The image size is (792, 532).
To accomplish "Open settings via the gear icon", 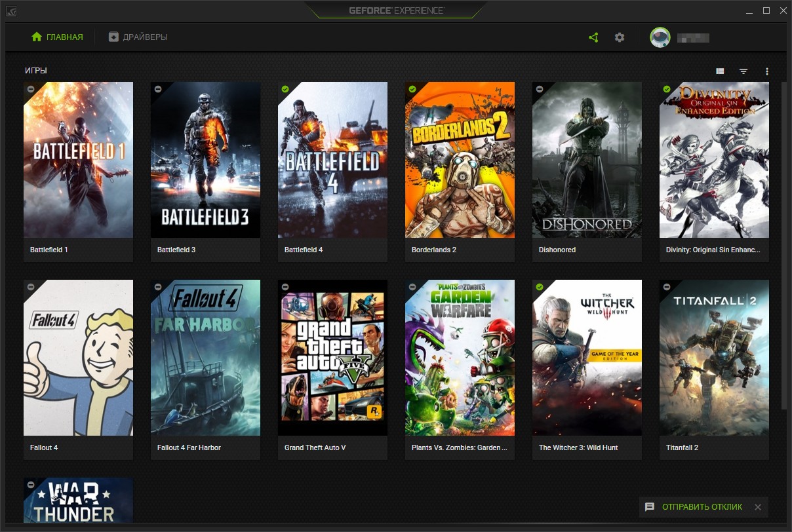I will 620,37.
